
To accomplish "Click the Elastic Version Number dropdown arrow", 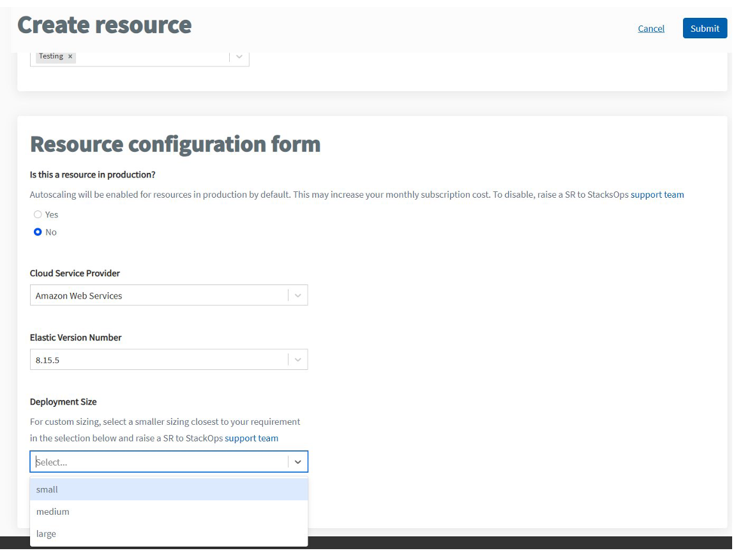I will (x=297, y=359).
